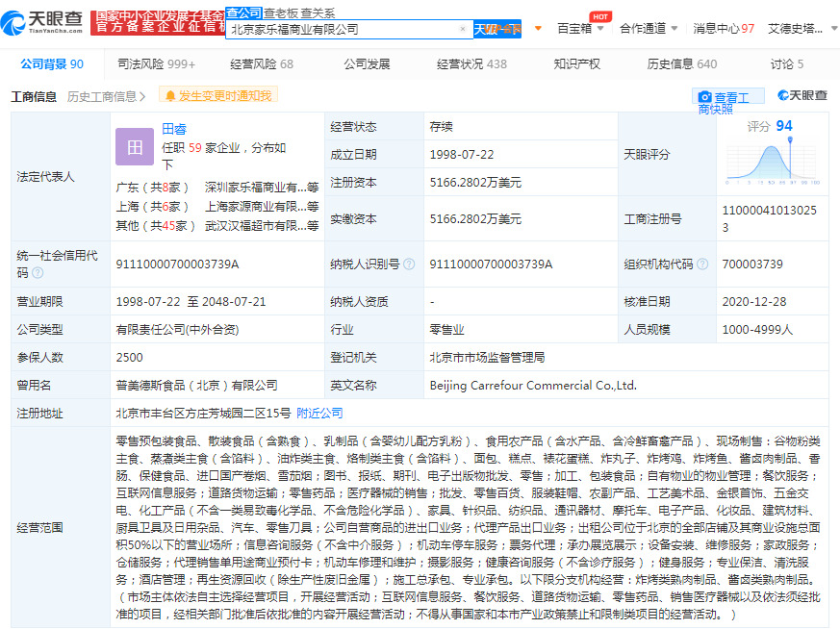Click the Tianyancha logo
Image resolution: width=840 pixels, height=629 pixels.
41,22
